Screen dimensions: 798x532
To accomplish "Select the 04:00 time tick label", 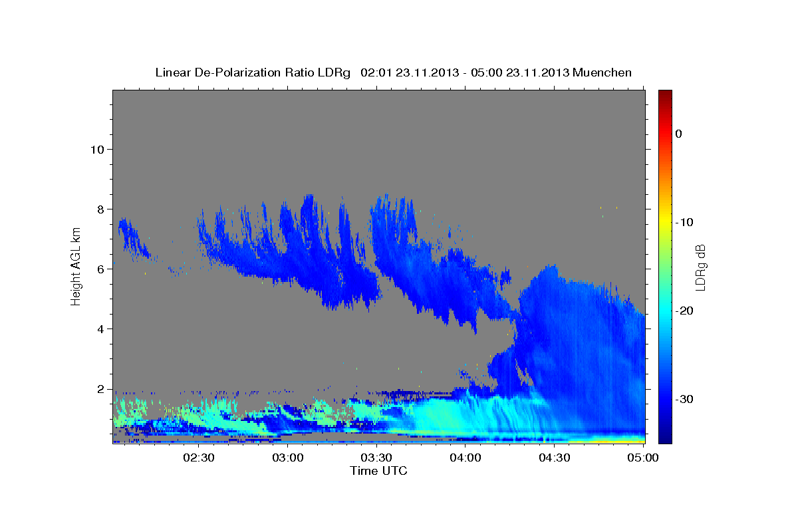I will tap(465, 458).
